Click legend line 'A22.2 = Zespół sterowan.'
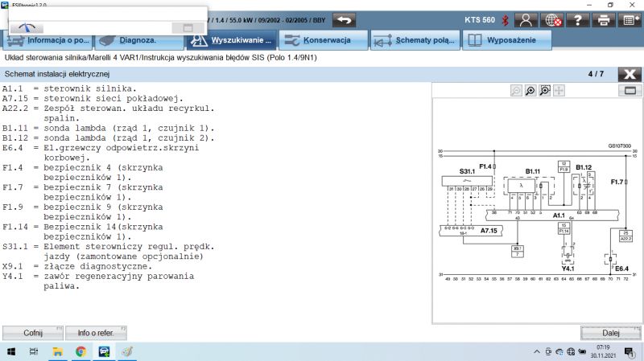Image resolution: width=644 pixels, height=361 pixels. click(x=108, y=109)
